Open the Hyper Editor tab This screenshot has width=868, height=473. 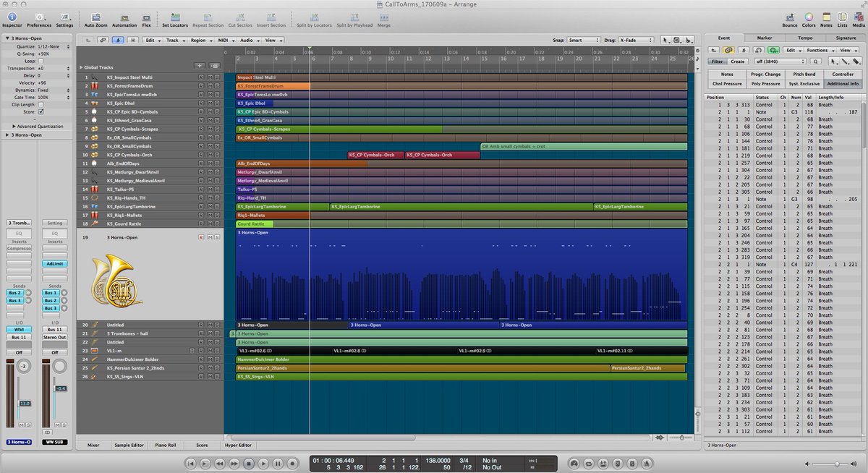[238, 445]
